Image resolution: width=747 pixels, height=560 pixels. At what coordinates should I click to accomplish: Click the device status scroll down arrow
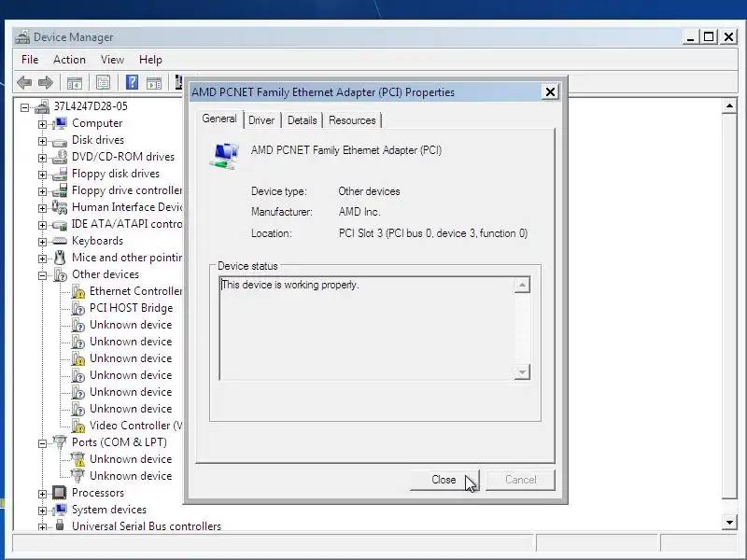522,371
